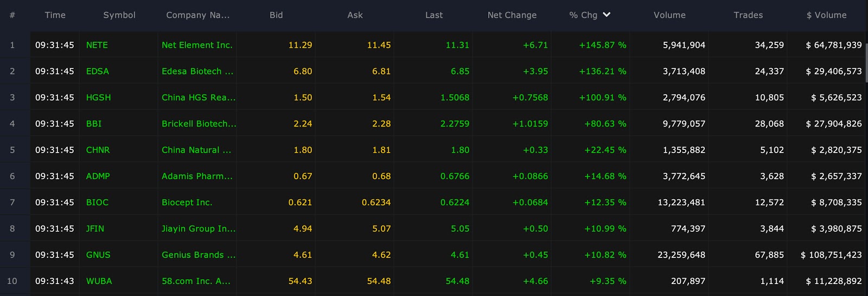This screenshot has height=296, width=868.
Task: Sort by the Symbol column header
Action: (x=119, y=15)
